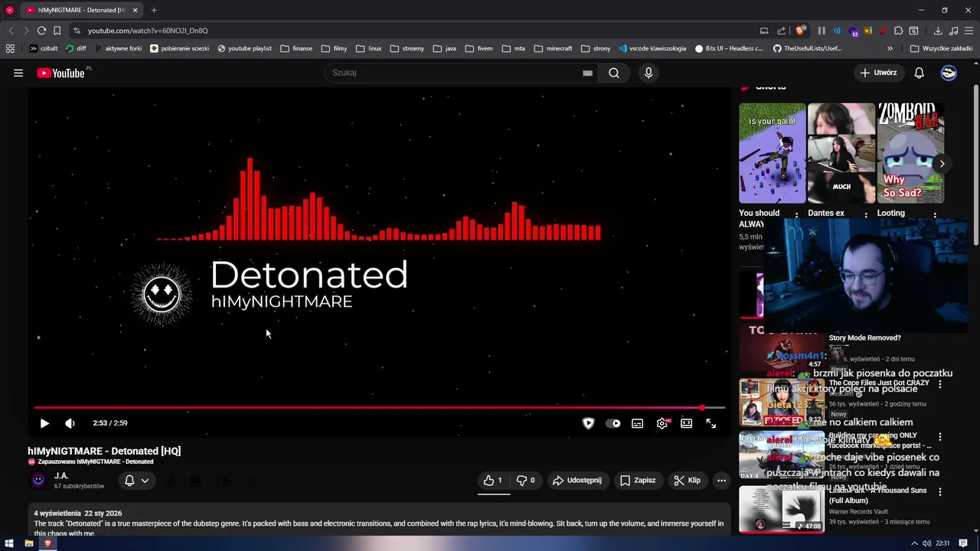The width and height of the screenshot is (980, 551).
Task: Open the YouTube hamburger guide menu
Action: [x=18, y=73]
